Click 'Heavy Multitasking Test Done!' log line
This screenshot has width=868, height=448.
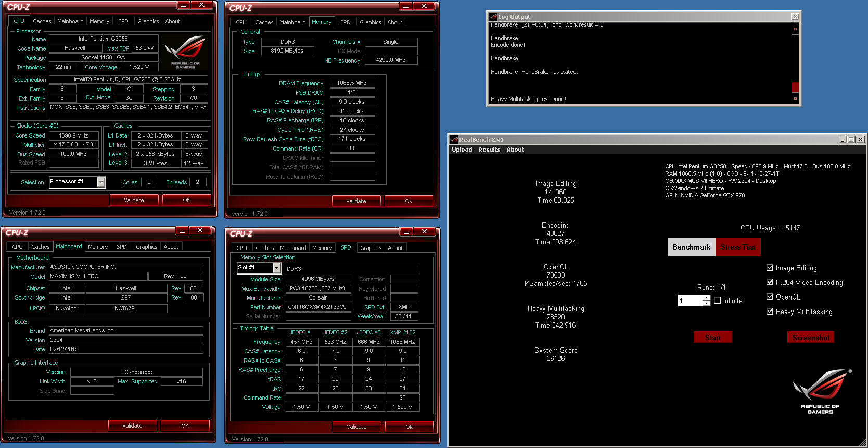coord(528,99)
